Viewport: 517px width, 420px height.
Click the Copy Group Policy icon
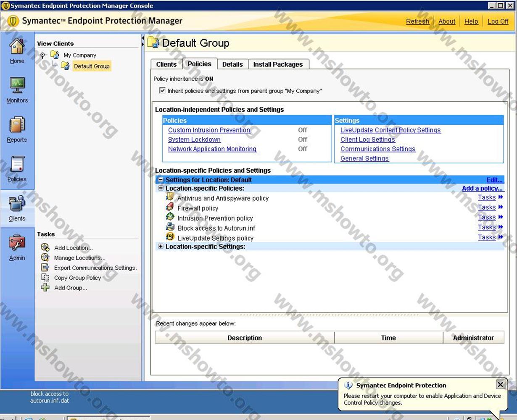coord(45,278)
